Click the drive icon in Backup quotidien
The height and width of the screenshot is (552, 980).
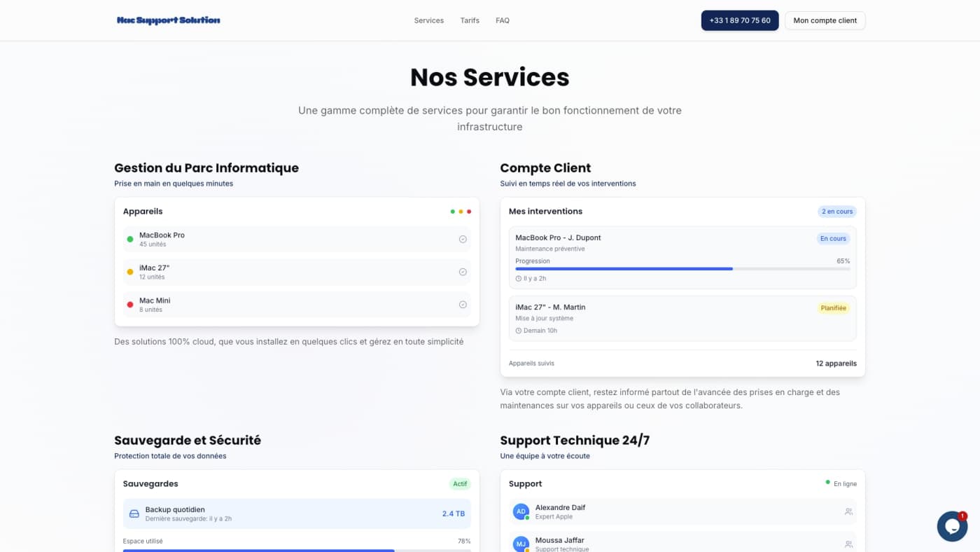coord(134,514)
